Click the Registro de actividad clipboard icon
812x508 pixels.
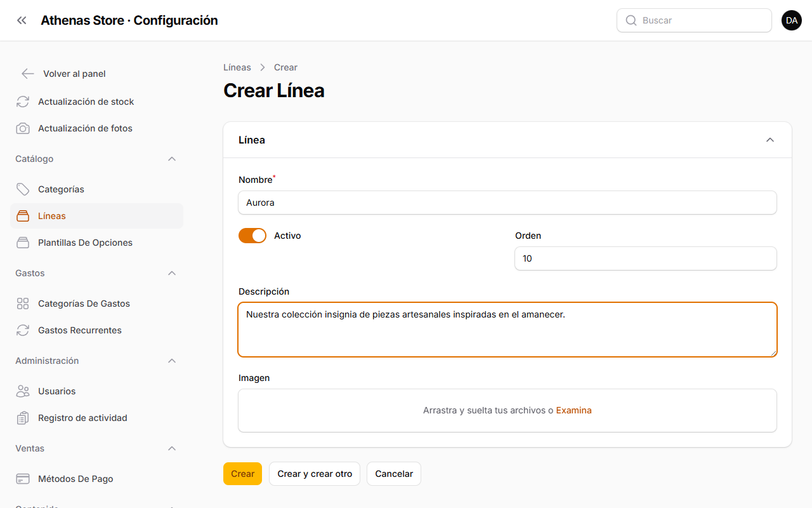[23, 418]
